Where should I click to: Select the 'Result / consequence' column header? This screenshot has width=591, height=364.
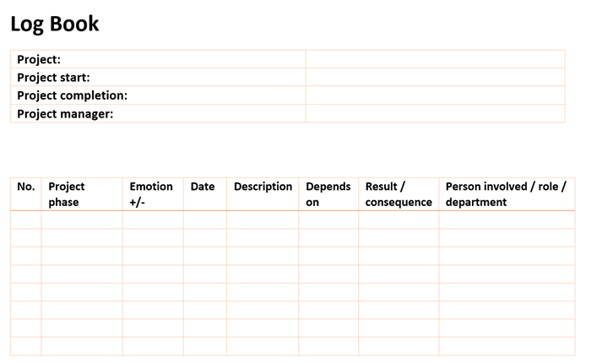point(399,194)
